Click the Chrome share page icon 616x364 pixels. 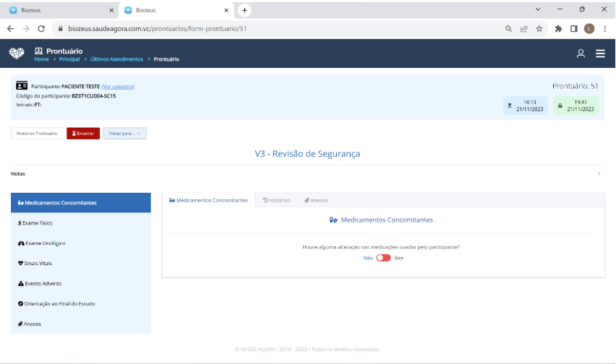(524, 29)
